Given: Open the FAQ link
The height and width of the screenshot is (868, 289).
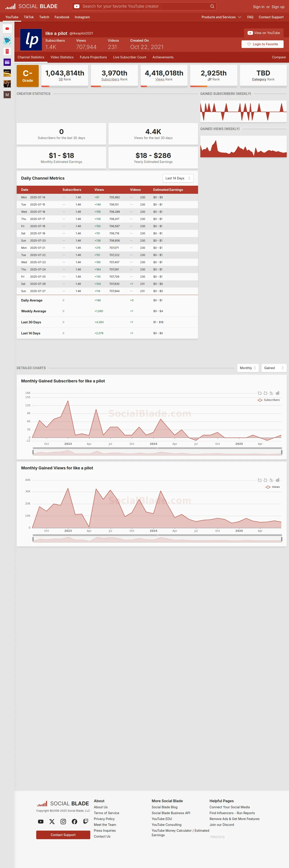Looking at the screenshot, I should click(250, 17).
